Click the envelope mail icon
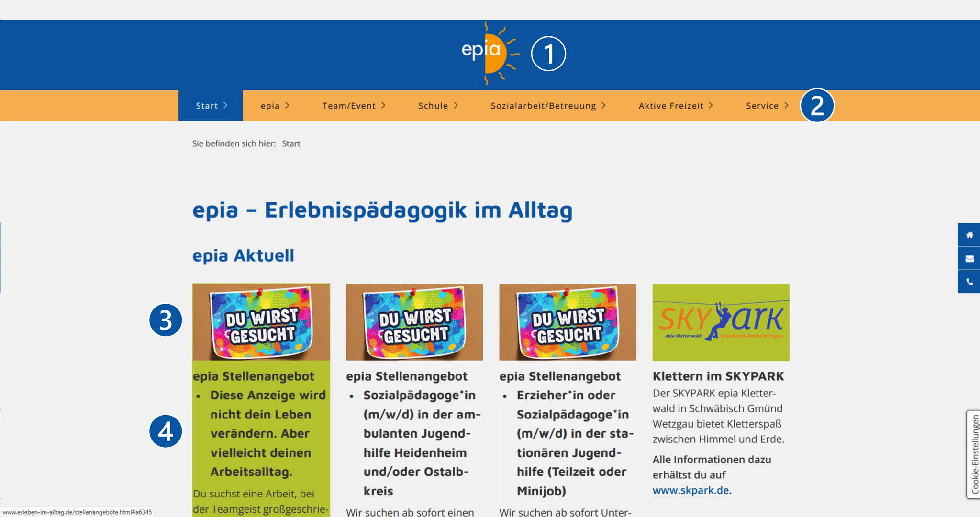 (969, 259)
